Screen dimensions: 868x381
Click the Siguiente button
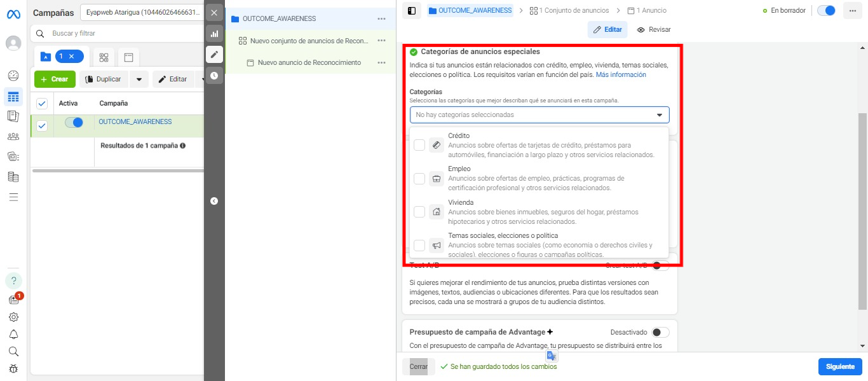(840, 367)
